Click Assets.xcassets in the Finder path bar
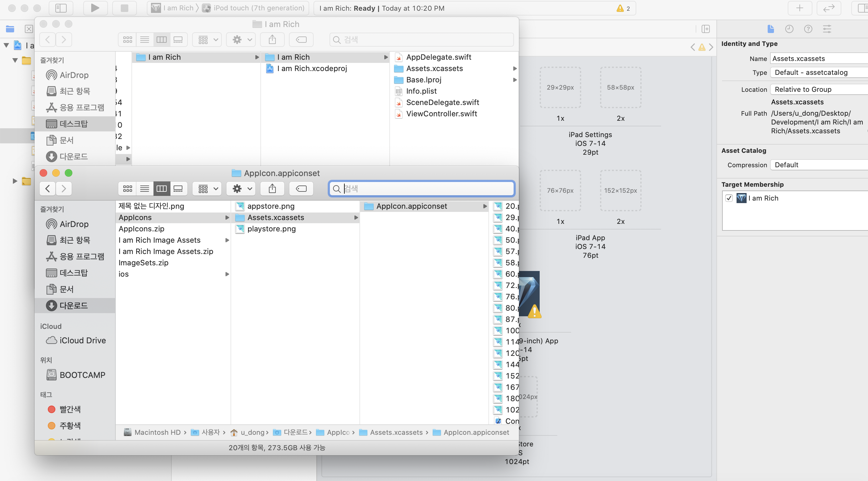The width and height of the screenshot is (868, 481). coord(396,432)
